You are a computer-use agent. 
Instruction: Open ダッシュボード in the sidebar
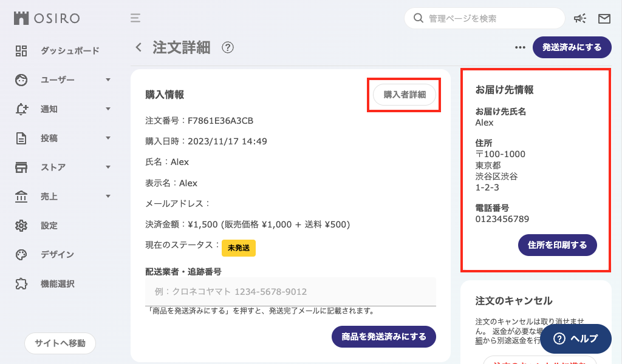pyautogui.click(x=70, y=51)
